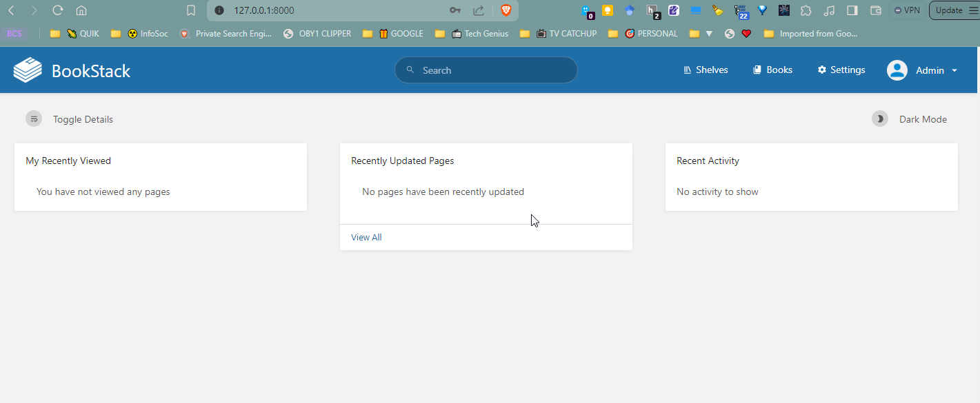Viewport: 980px width, 403px height.
Task: Open the extensions puzzle menu
Action: 806,10
